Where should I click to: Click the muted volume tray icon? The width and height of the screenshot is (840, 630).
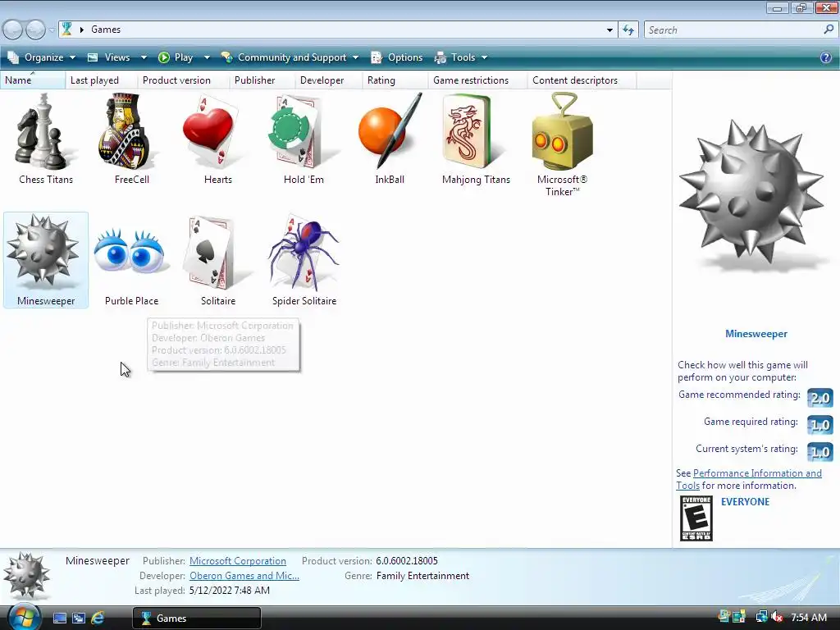[776, 617]
